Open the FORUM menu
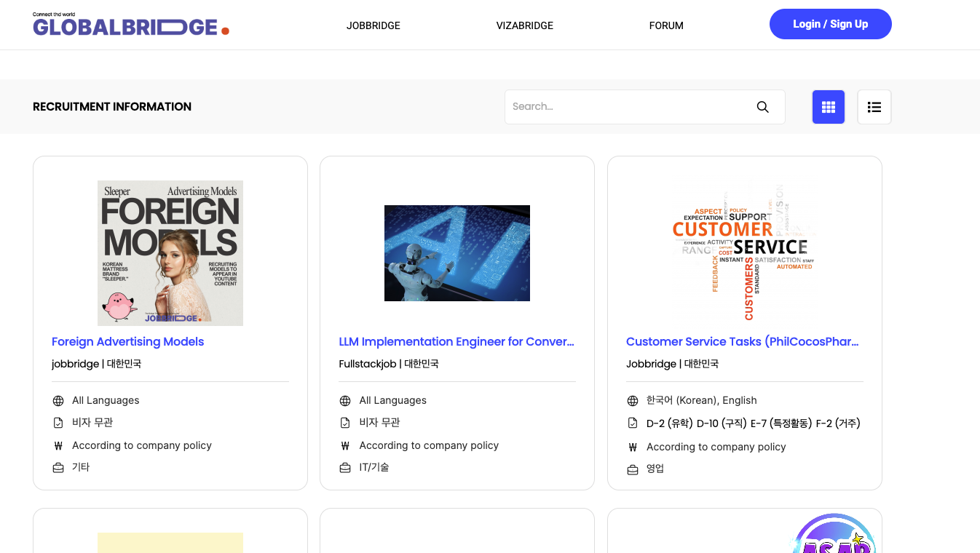This screenshot has width=980, height=553. click(666, 25)
